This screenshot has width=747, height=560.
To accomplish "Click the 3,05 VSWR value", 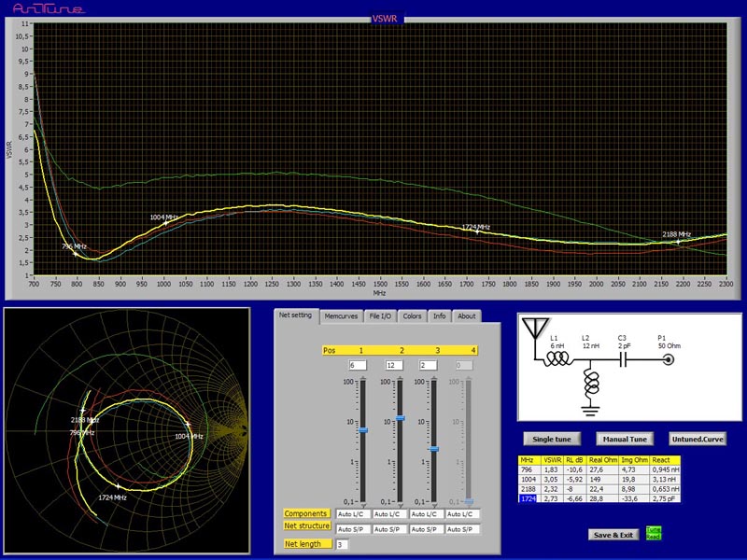I will coord(553,479).
